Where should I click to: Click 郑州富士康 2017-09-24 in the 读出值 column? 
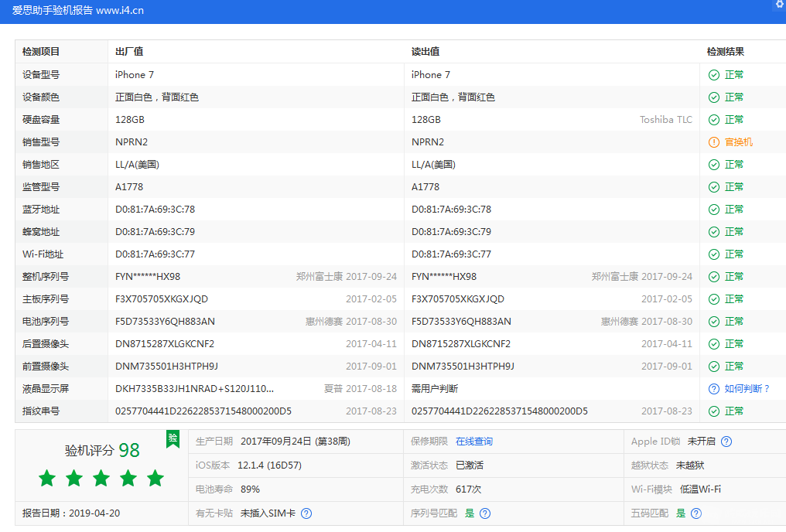pyautogui.click(x=641, y=277)
